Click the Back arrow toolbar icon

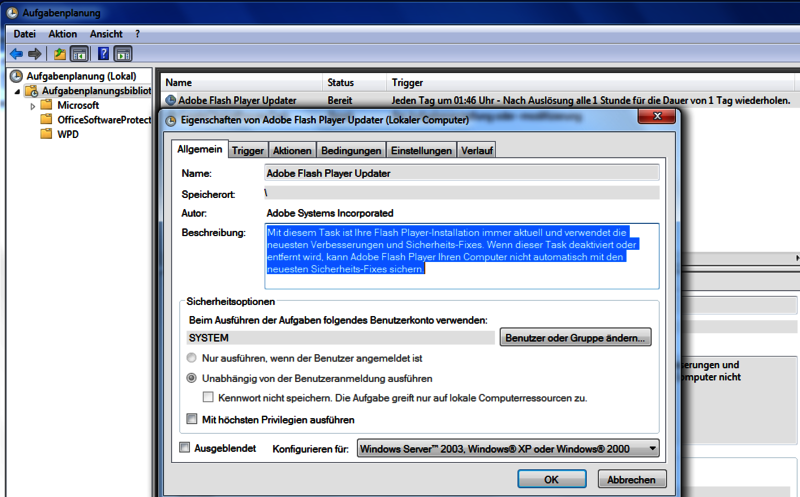(x=16, y=54)
